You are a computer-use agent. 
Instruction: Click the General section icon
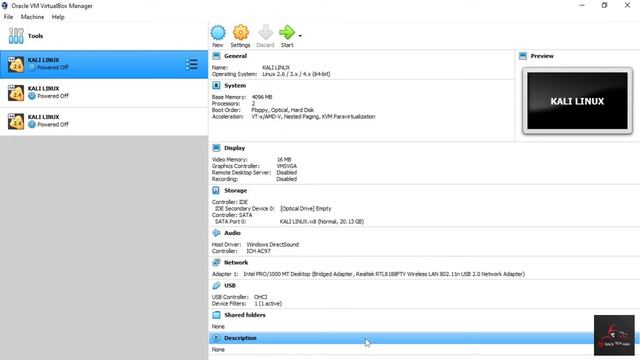[216, 56]
